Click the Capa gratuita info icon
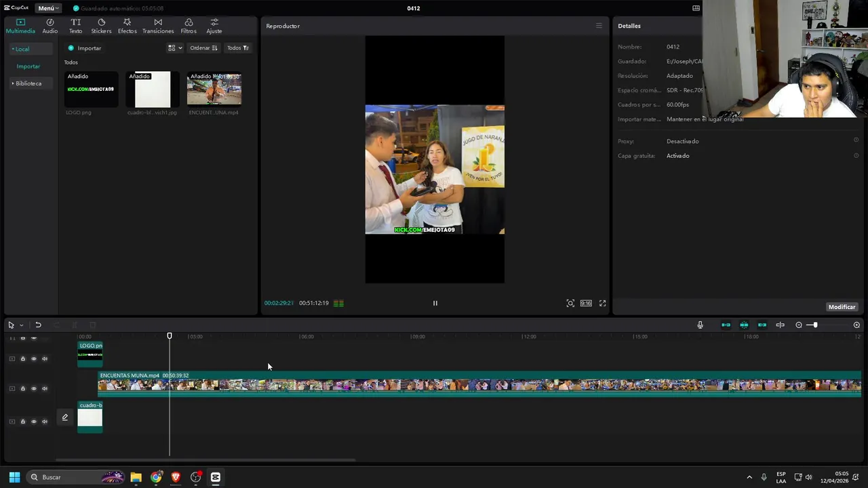Image resolution: width=868 pixels, height=488 pixels. pyautogui.click(x=856, y=156)
